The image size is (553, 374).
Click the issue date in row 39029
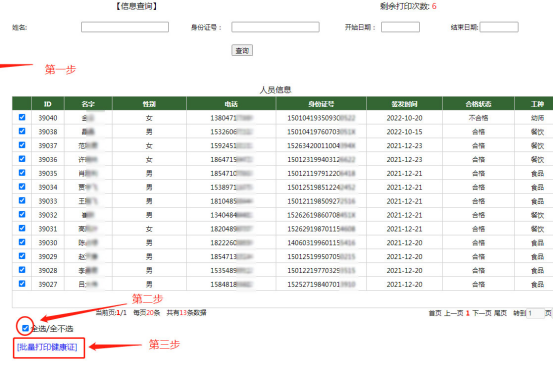[x=404, y=257]
